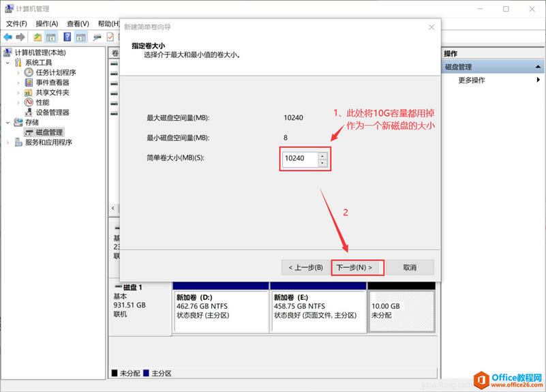Click the 任务计划程序 clock icon

pyautogui.click(x=29, y=72)
